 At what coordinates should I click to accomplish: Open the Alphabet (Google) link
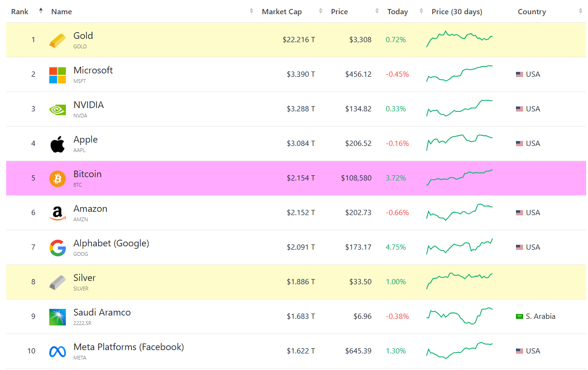coord(111,243)
